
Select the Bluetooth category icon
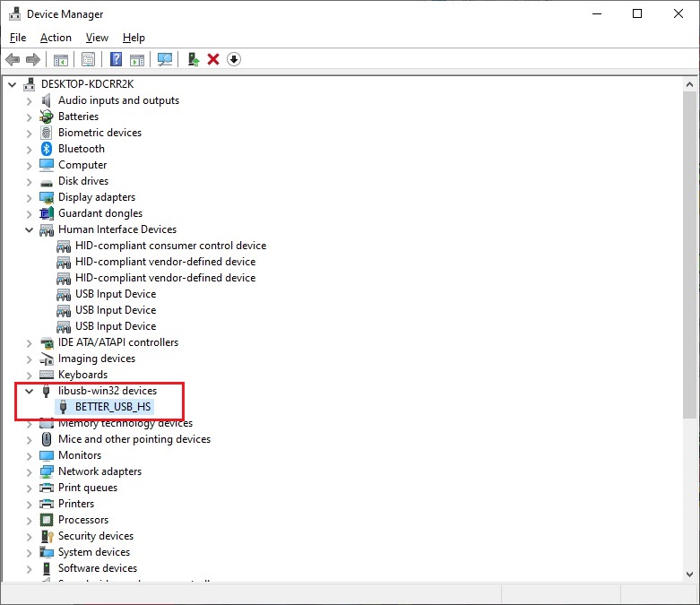[47, 149]
